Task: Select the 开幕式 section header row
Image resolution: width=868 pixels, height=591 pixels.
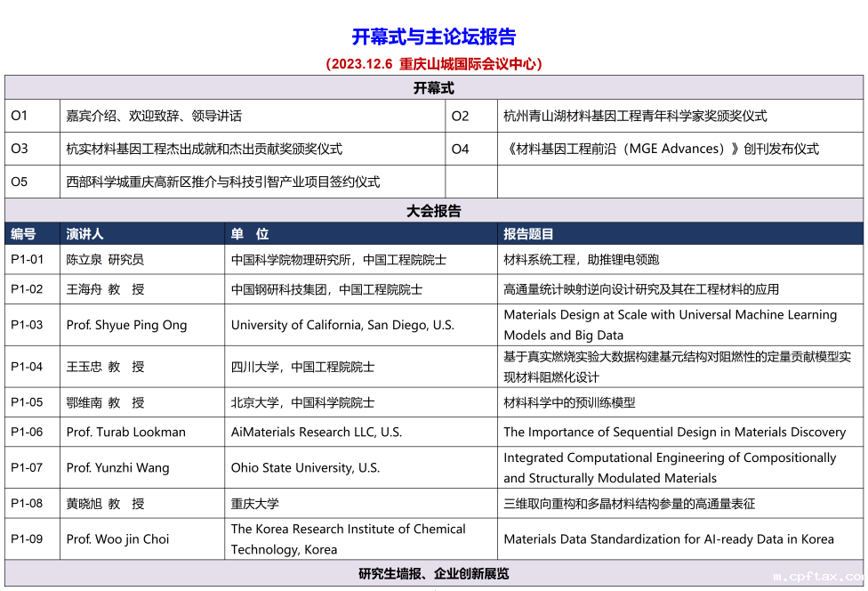Action: pos(433,88)
